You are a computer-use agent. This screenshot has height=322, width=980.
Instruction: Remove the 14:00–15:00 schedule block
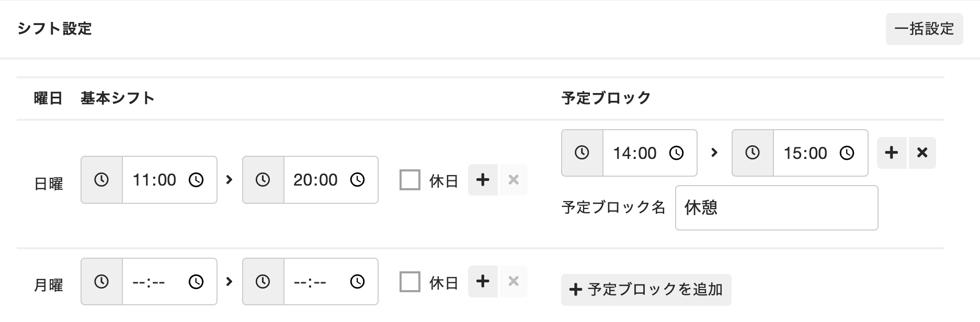coord(922,153)
